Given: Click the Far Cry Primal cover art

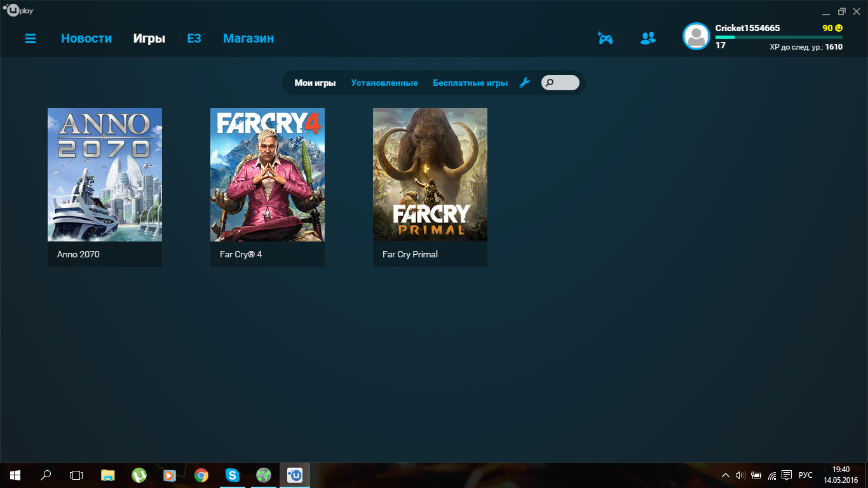Looking at the screenshot, I should point(430,175).
